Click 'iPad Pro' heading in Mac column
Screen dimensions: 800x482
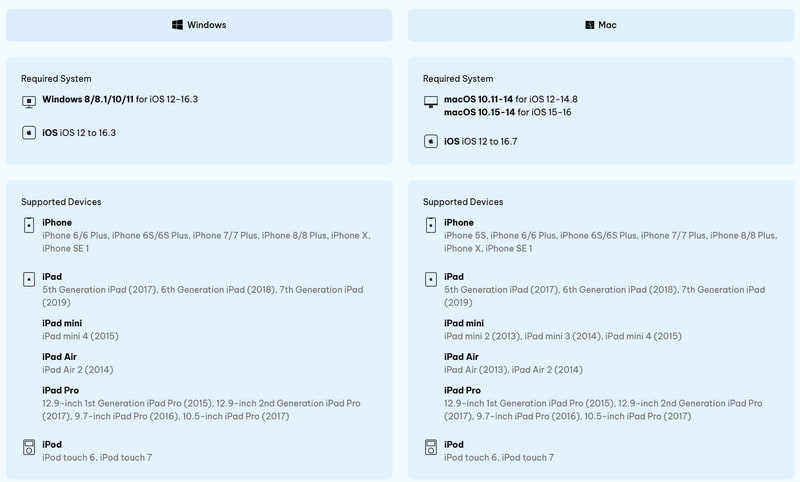pos(462,390)
